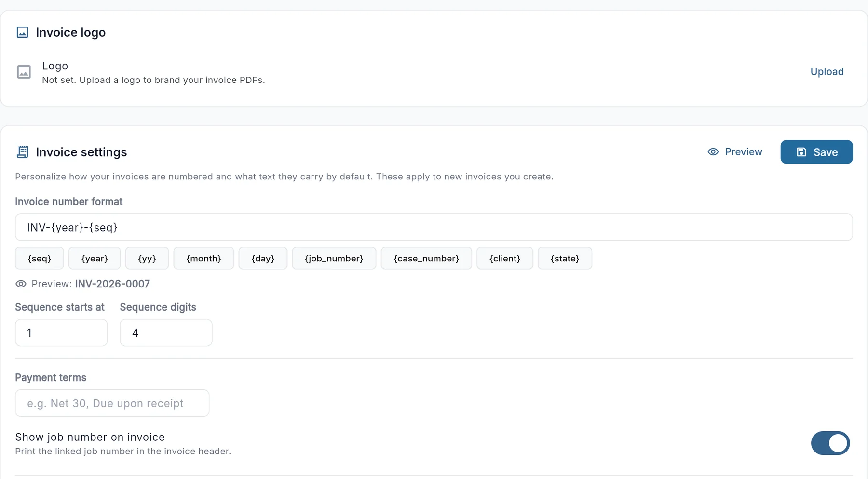The image size is (868, 479).
Task: Click the Sequence starts at field
Action: tap(61, 333)
